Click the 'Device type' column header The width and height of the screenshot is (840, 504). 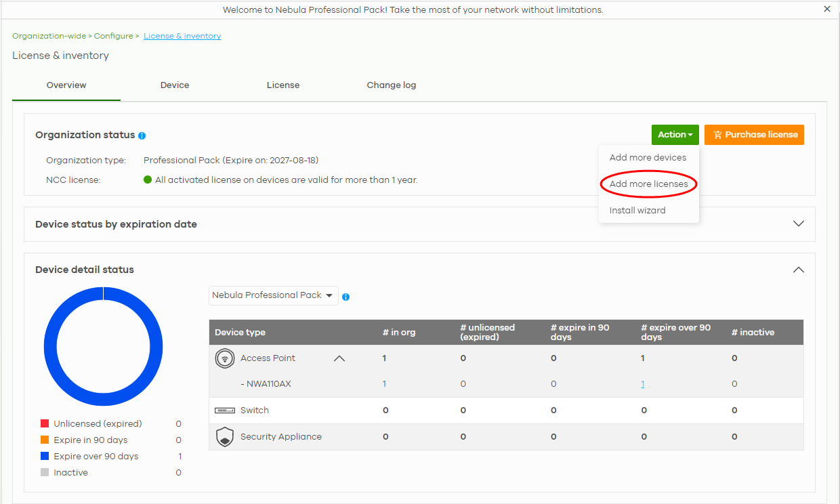click(x=240, y=333)
